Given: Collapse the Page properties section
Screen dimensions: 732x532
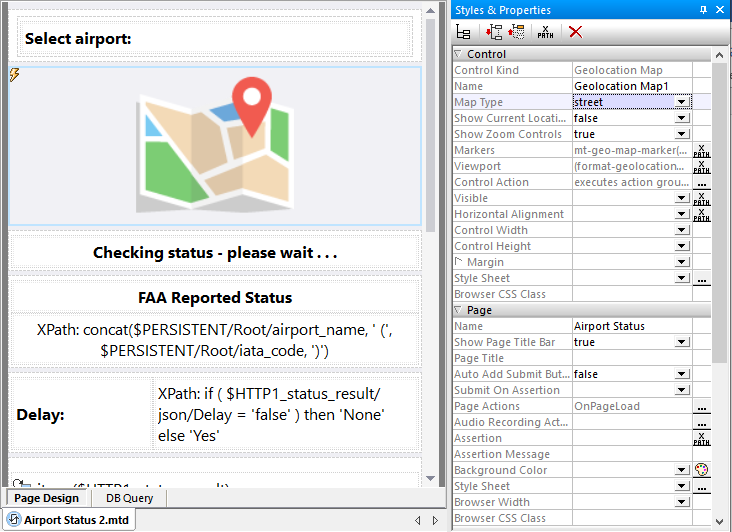Looking at the screenshot, I should (x=459, y=310).
